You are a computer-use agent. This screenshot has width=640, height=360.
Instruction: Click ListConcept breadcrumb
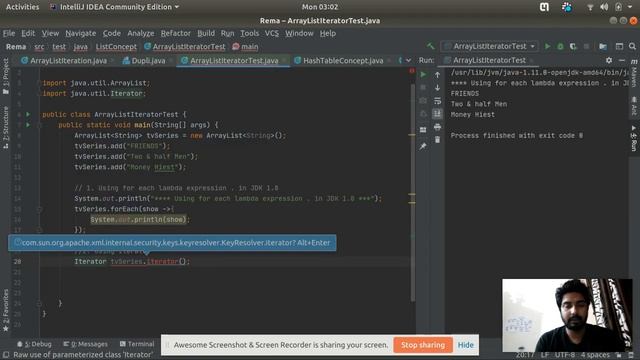[x=116, y=47]
